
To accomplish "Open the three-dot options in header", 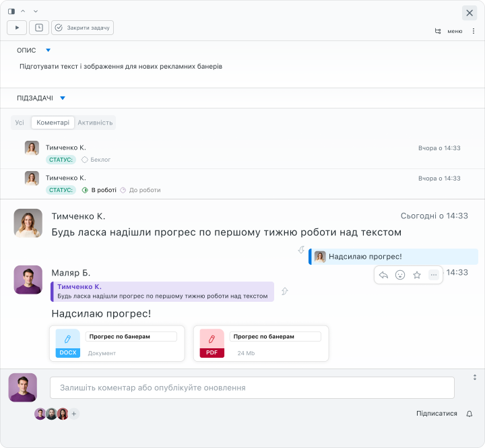I will pyautogui.click(x=474, y=31).
